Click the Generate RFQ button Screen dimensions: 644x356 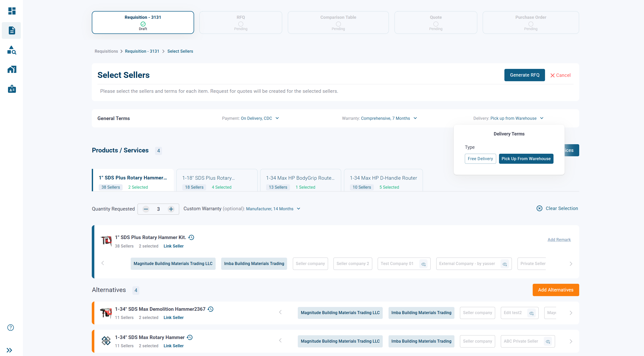524,75
